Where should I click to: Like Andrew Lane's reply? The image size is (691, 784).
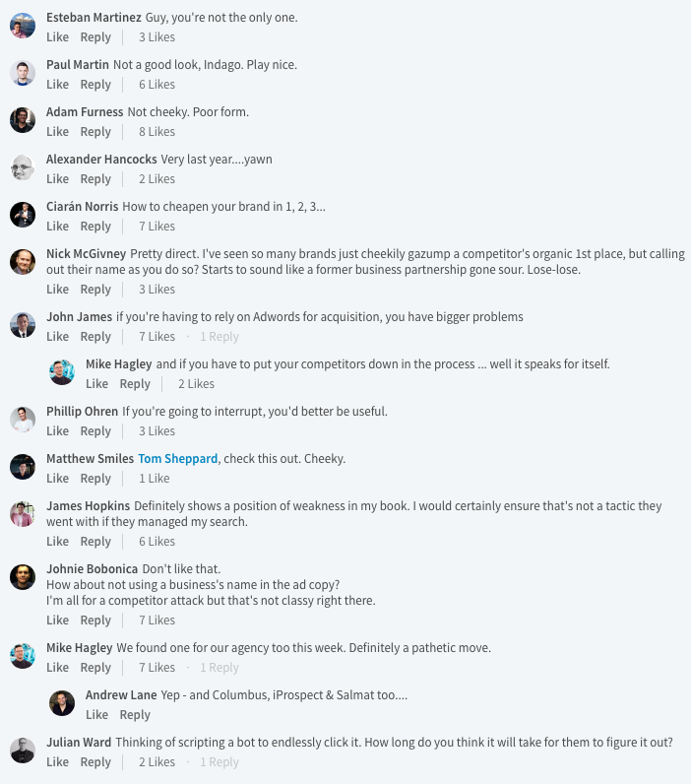[97, 715]
